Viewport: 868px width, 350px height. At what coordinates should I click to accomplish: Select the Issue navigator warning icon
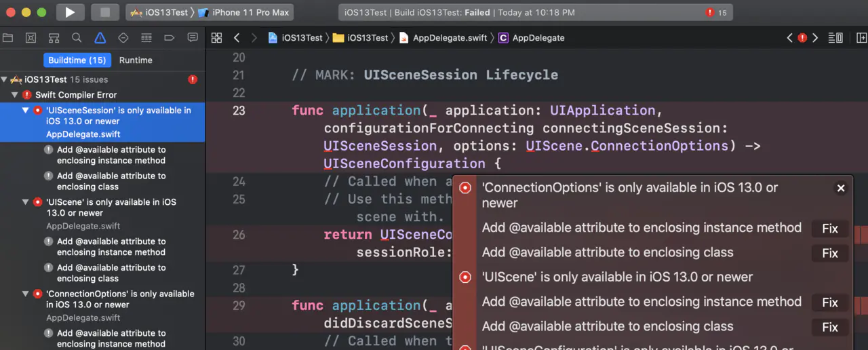pyautogui.click(x=100, y=38)
